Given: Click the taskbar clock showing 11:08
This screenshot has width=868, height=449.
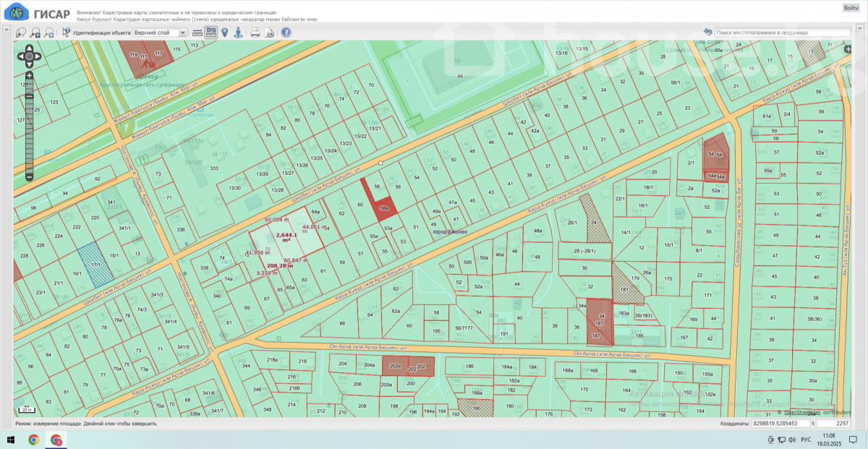Looking at the screenshot, I should (x=829, y=440).
